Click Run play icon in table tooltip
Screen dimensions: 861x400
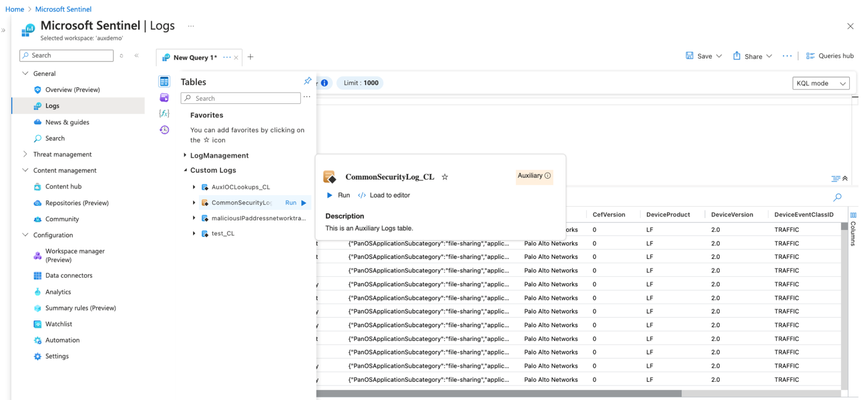pos(329,195)
